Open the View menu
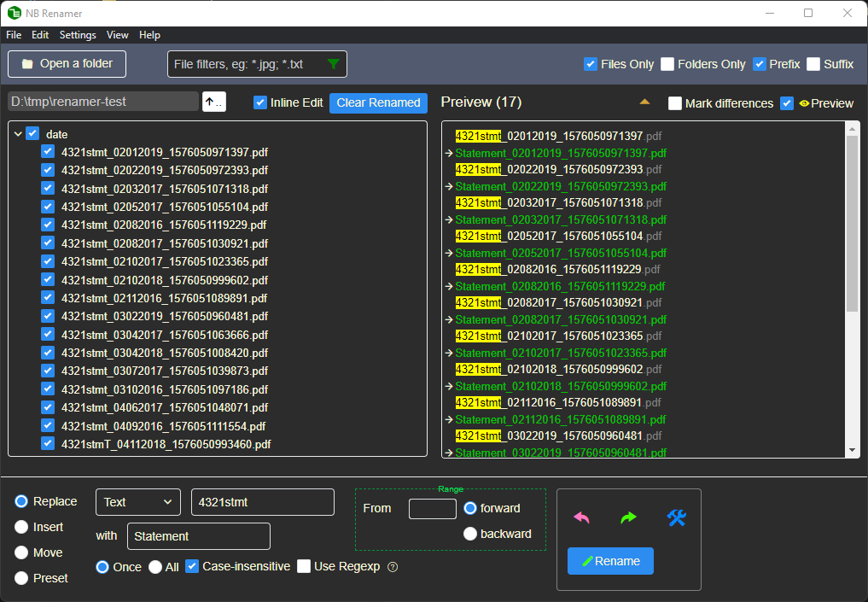The width and height of the screenshot is (868, 602). pos(118,35)
